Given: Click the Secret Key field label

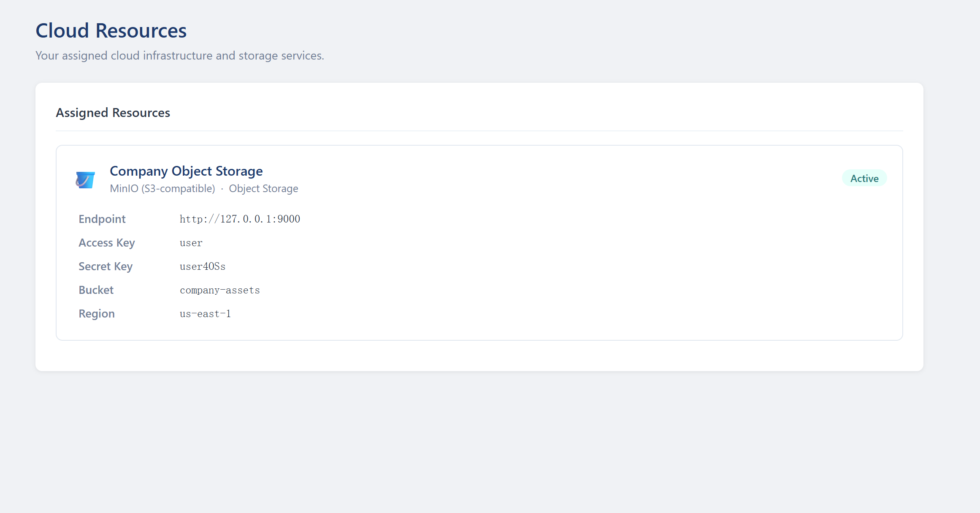Looking at the screenshot, I should click(106, 266).
